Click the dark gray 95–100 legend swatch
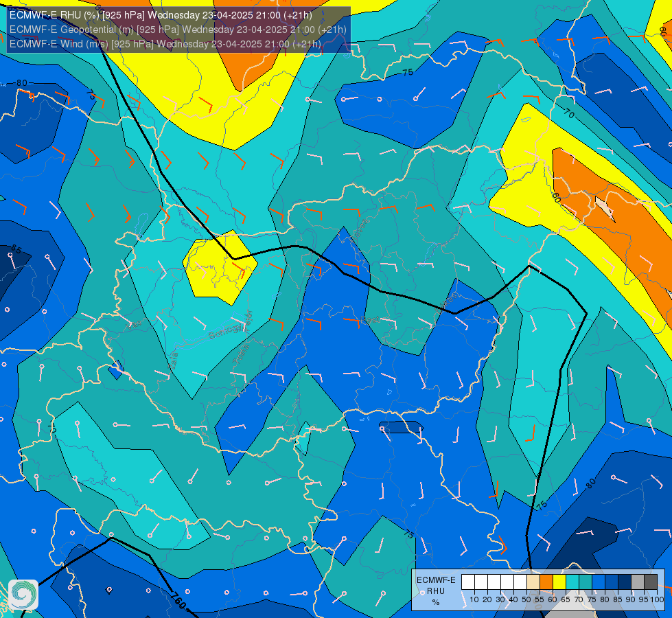This screenshot has height=618, width=672. [x=651, y=582]
